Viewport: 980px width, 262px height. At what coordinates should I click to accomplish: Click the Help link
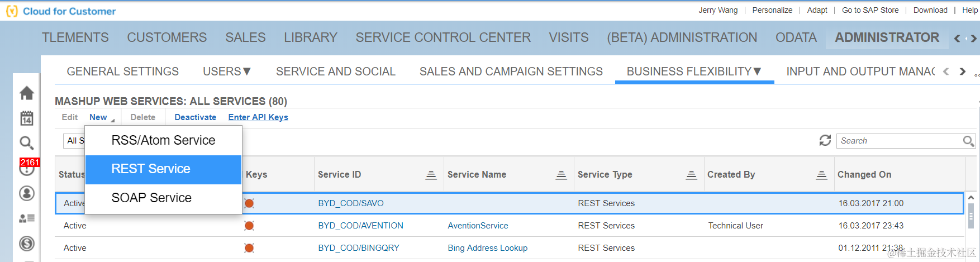click(970, 10)
